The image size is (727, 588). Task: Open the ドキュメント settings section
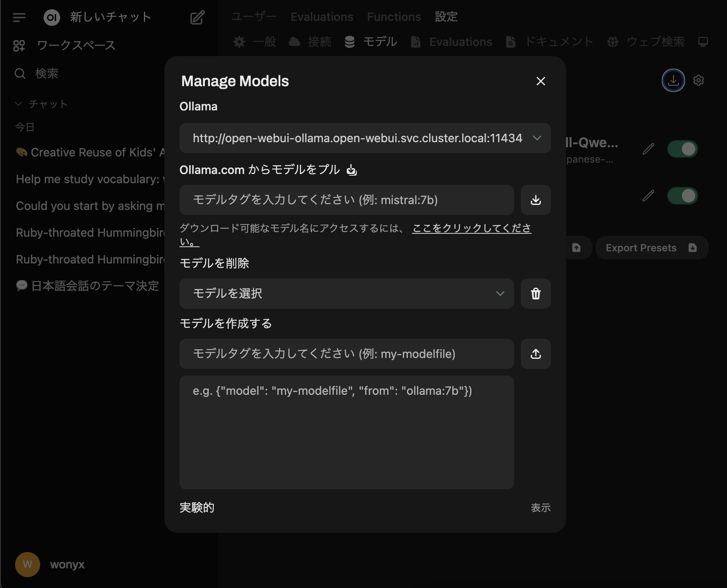550,42
